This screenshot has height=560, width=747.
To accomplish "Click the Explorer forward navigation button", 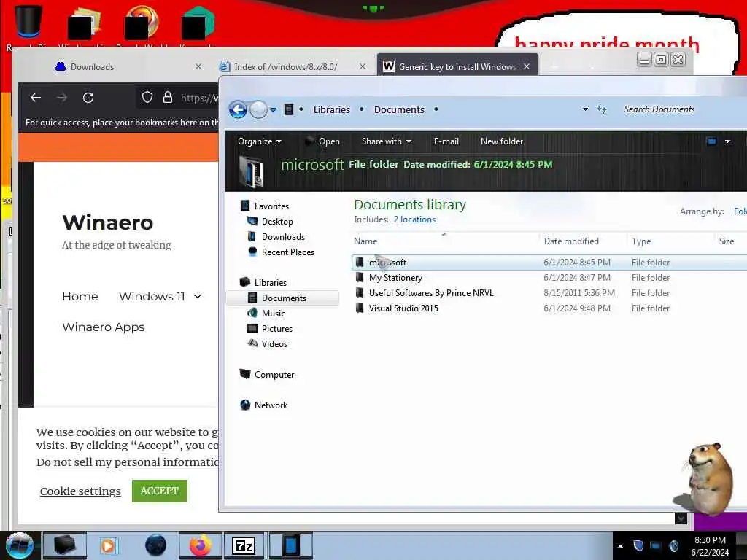I will [x=259, y=110].
